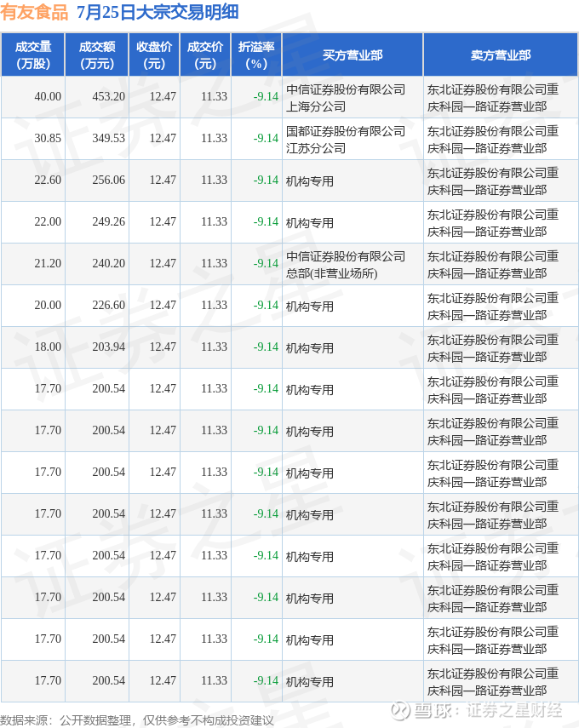Screen dimensions: 579x728
Task: Click the 7月25日大宗交易明细 heading
Action: 158,12
